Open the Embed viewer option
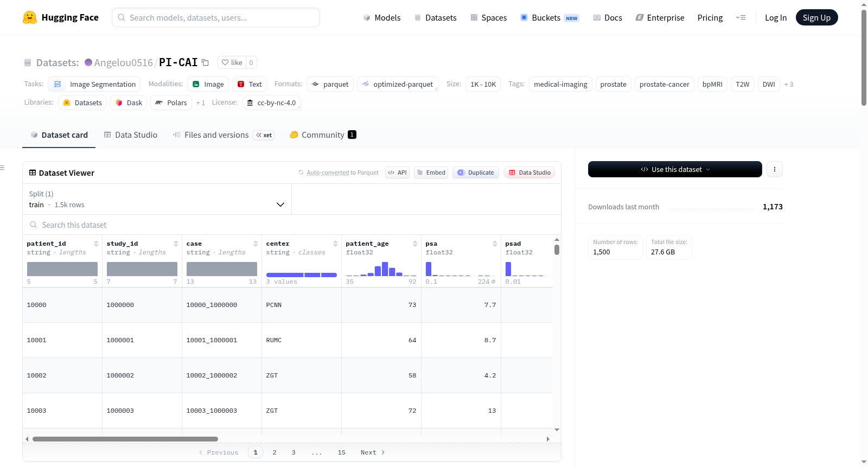Viewport: 868px width, 467px height. click(431, 172)
